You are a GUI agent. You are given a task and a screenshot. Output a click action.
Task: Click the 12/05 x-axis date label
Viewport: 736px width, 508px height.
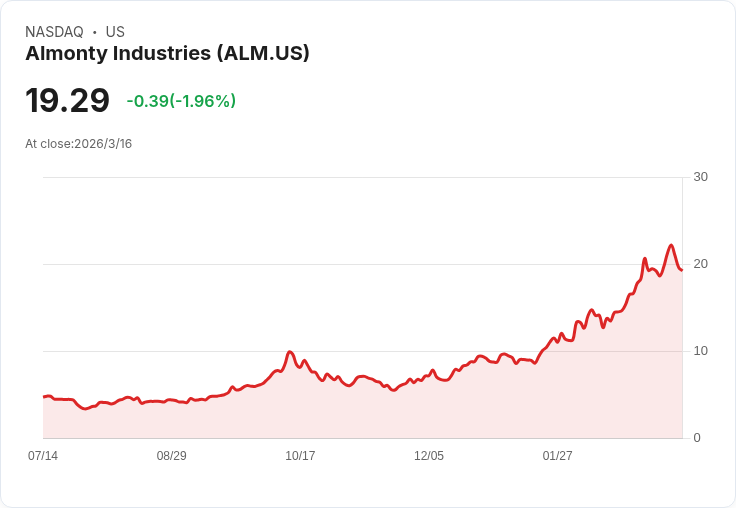[429, 455]
